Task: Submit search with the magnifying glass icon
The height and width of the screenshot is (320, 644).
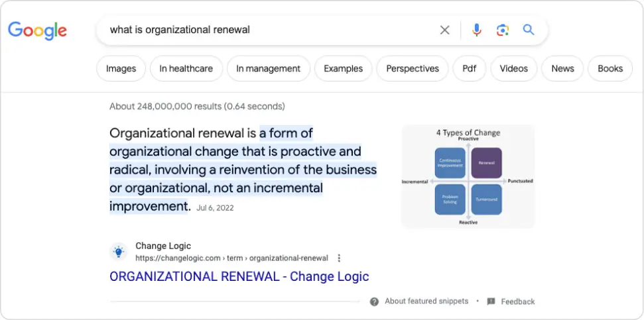Action: 529,30
